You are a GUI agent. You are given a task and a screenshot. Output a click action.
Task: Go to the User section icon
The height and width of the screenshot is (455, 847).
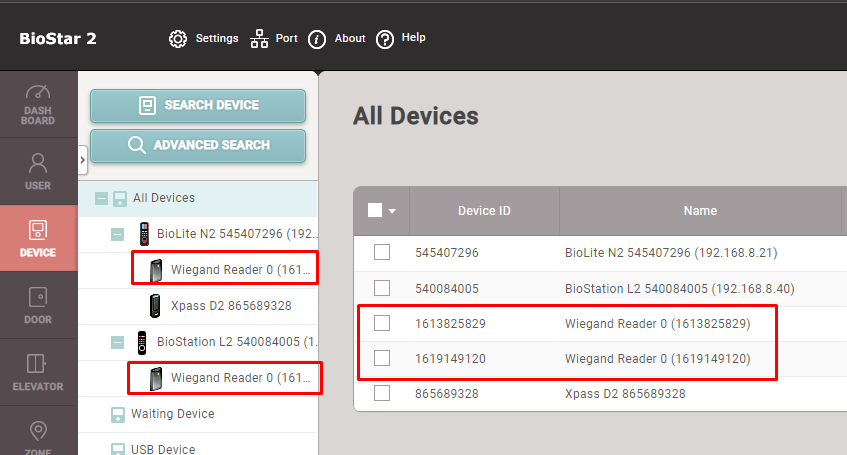[38, 171]
